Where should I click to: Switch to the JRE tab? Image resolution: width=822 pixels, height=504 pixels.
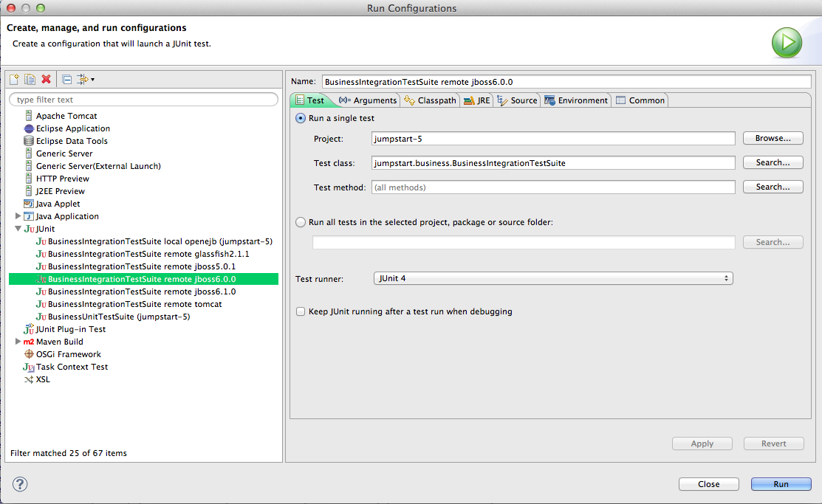[x=476, y=100]
